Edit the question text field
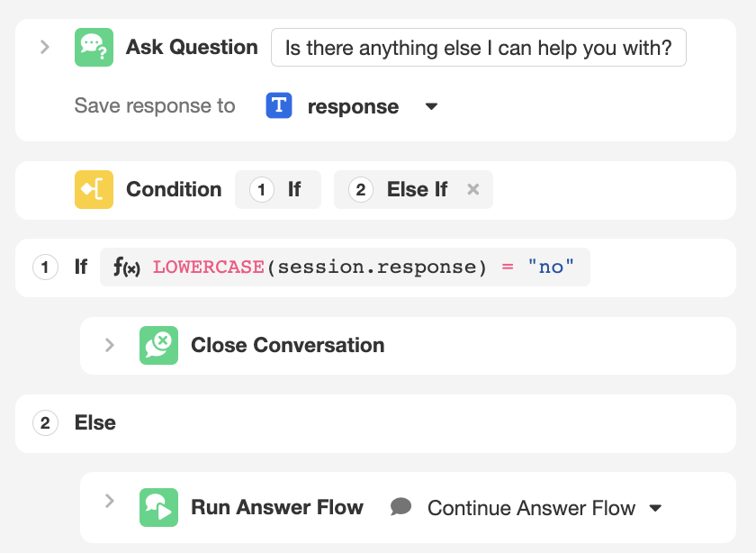The height and width of the screenshot is (553, 756). pyautogui.click(x=478, y=48)
